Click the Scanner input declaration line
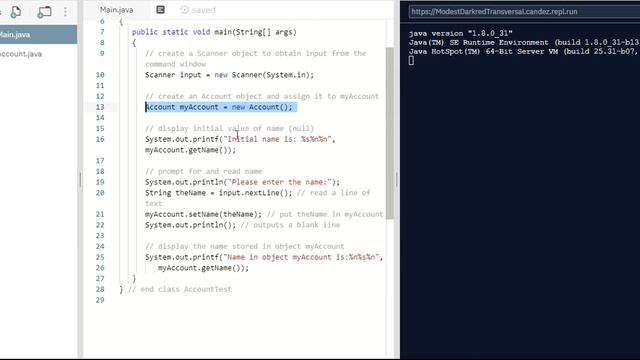 click(229, 75)
